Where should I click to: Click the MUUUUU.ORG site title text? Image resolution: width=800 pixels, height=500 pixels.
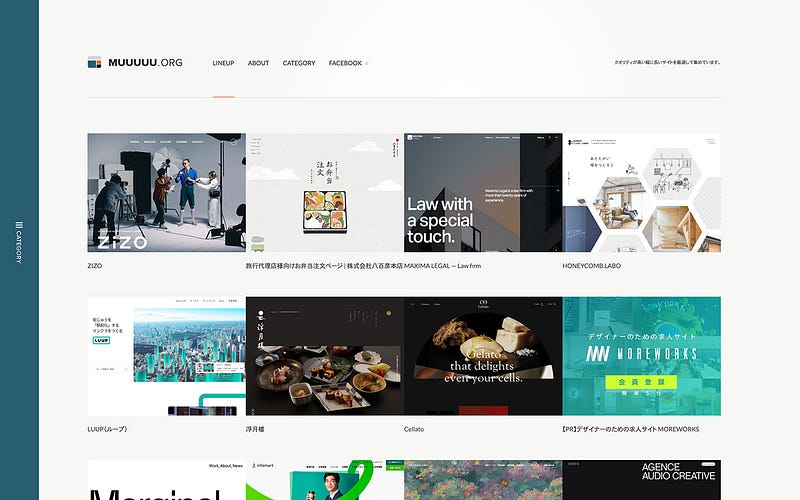[x=145, y=62]
